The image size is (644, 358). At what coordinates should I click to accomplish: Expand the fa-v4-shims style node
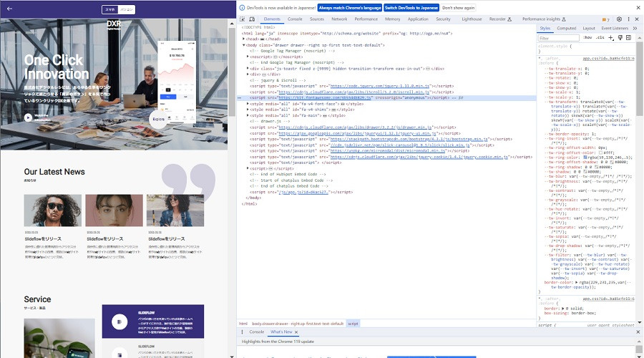pos(248,110)
